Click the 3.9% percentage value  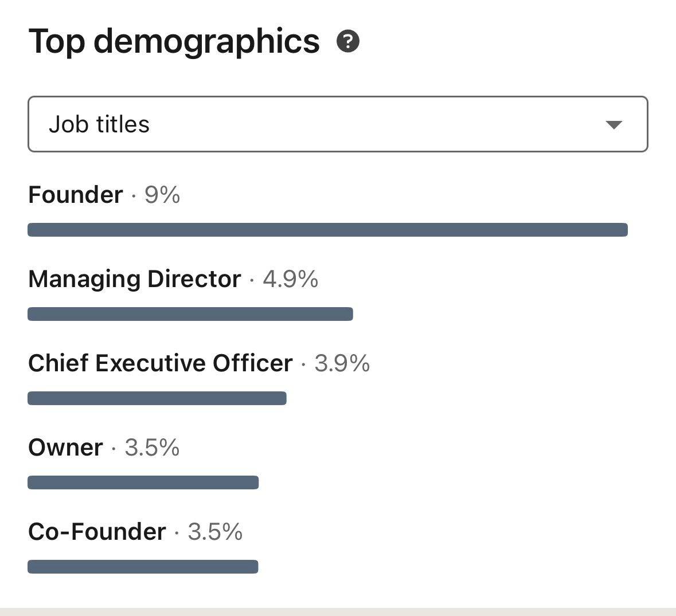342,363
